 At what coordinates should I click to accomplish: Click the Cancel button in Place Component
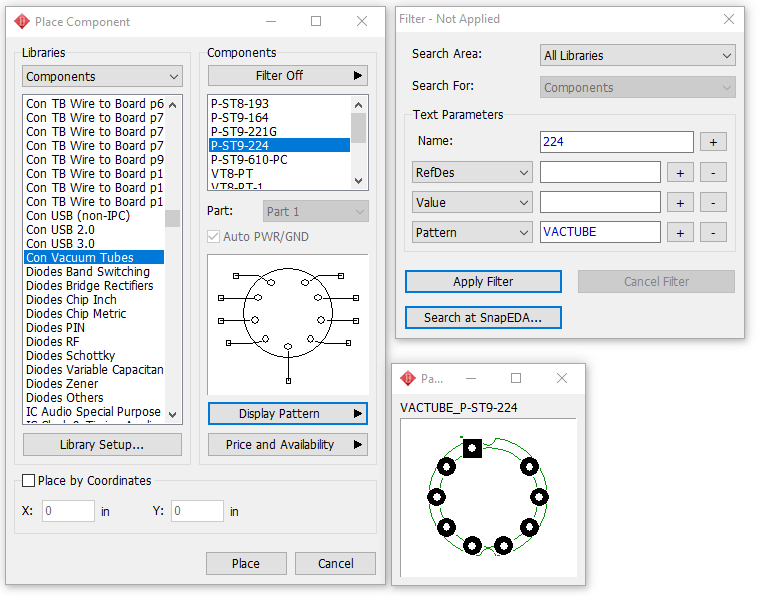click(x=336, y=564)
